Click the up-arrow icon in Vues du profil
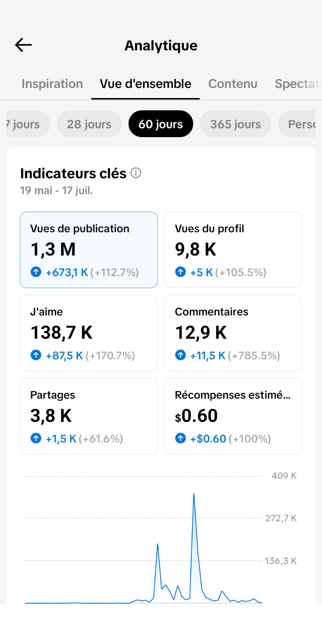This screenshot has height=644, width=322. (180, 272)
